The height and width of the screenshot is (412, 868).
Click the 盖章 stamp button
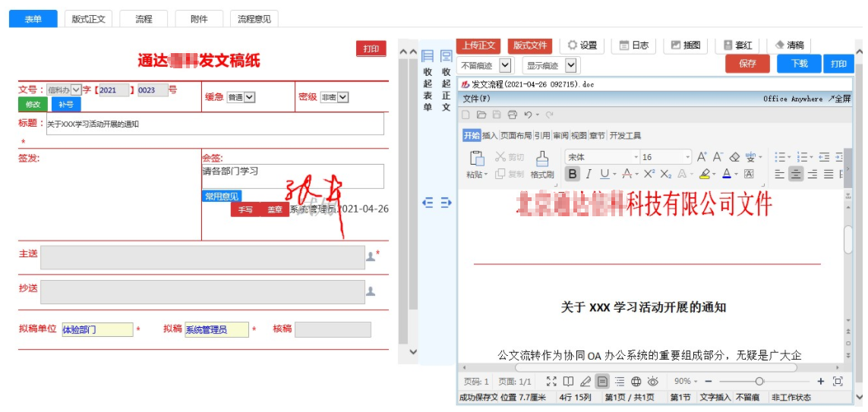tap(274, 209)
